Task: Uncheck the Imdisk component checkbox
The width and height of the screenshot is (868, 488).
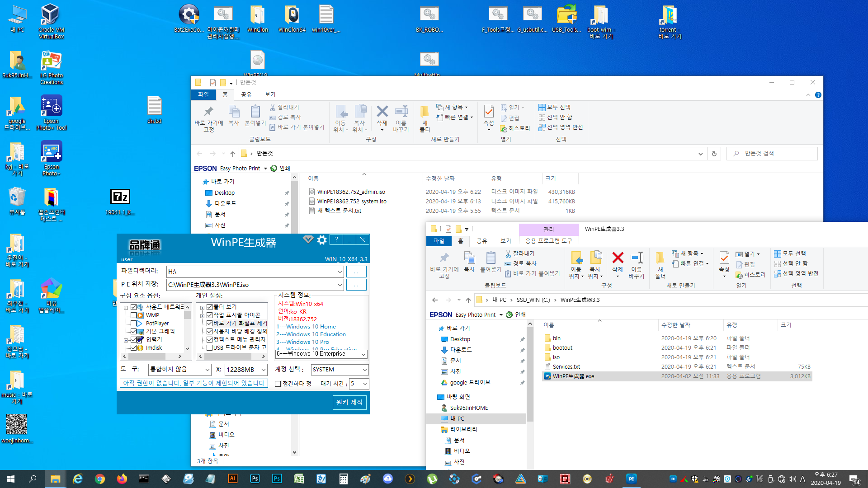Action: point(133,348)
